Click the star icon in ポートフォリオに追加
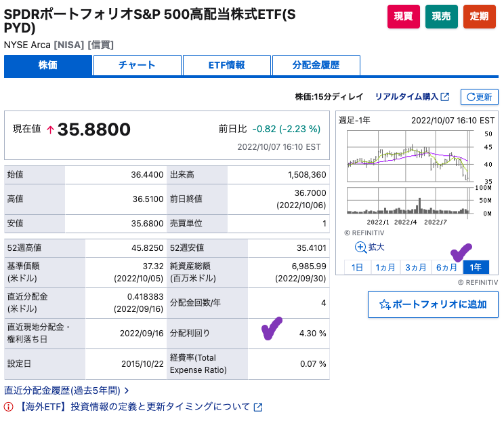Viewport: 504px width, 438px height. (384, 304)
